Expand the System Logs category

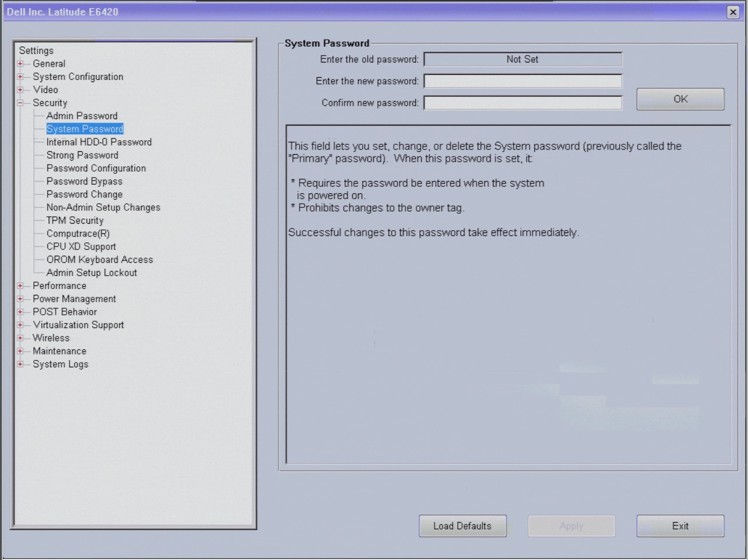(22, 364)
